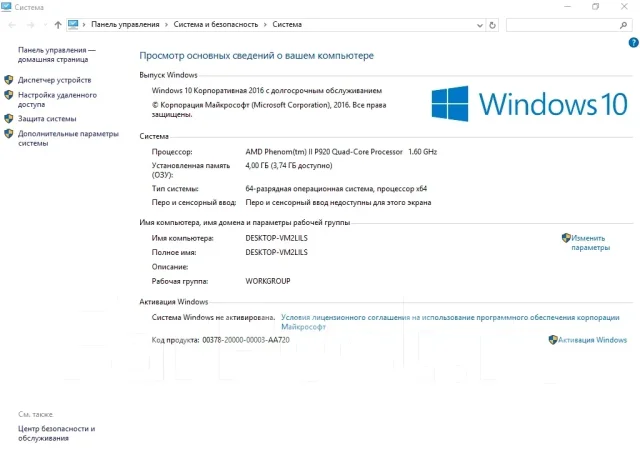This screenshot has height=455, width=640.
Task: Click shield icon next to 'Активация Windows' link
Action: (553, 340)
